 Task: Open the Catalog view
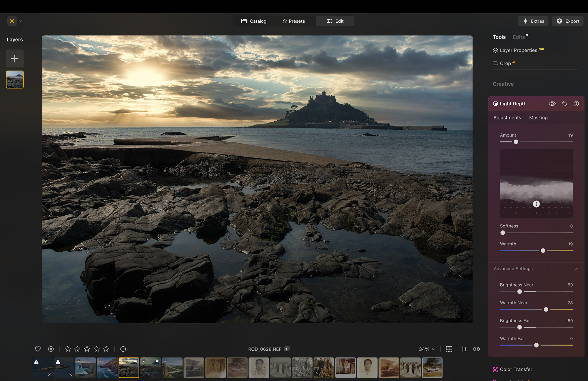254,21
